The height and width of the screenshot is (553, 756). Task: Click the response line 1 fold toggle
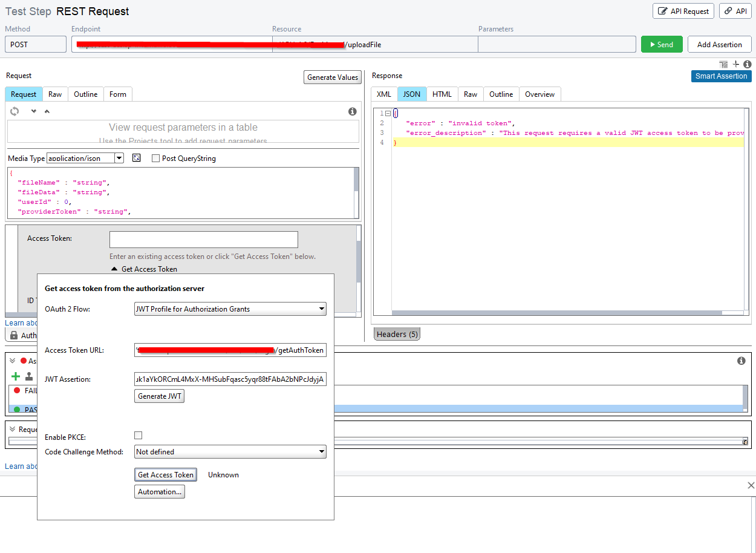(x=388, y=114)
